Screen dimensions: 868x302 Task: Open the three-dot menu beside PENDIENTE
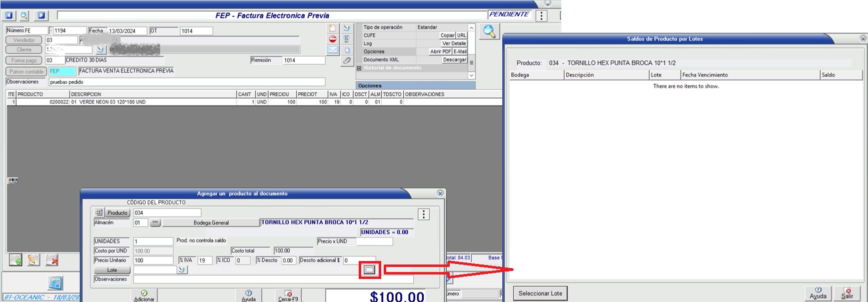point(541,16)
